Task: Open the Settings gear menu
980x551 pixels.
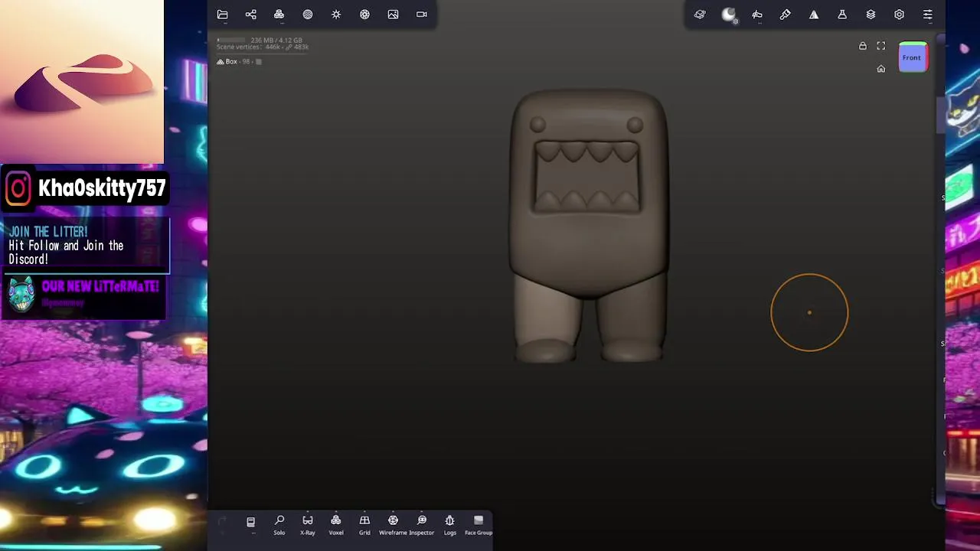Action: point(899,15)
